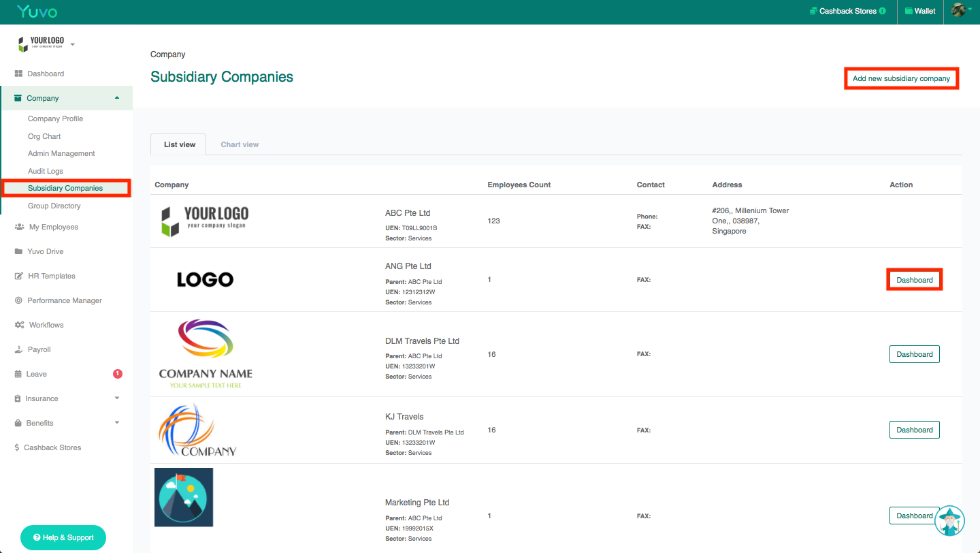Click Help & Support button

(x=63, y=537)
